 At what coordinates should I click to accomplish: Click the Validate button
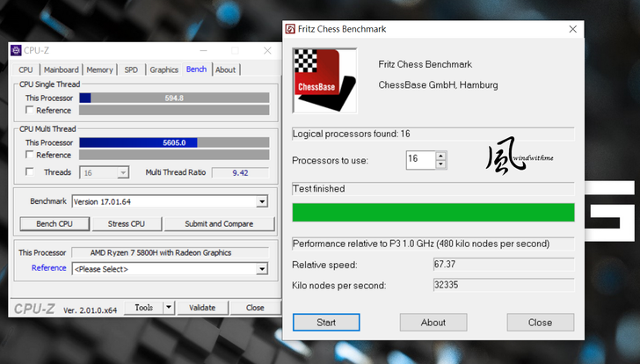(202, 307)
